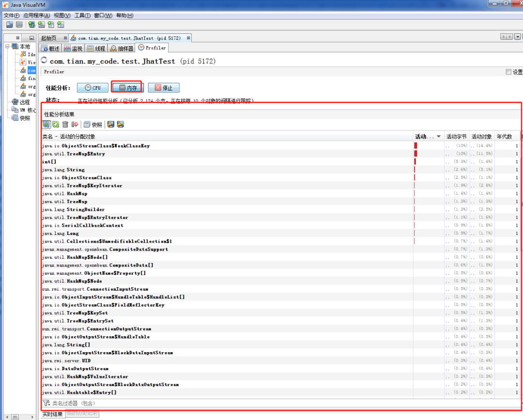Switch to the 监视 monitor tab
Image resolution: width=523 pixels, height=420 pixels.
tap(74, 48)
